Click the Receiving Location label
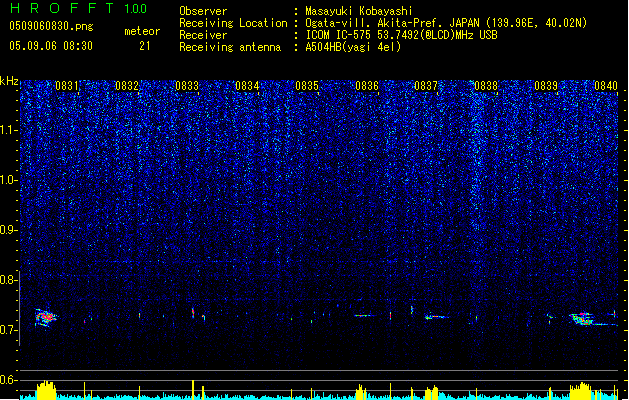This screenshot has width=629, height=400. (x=233, y=23)
